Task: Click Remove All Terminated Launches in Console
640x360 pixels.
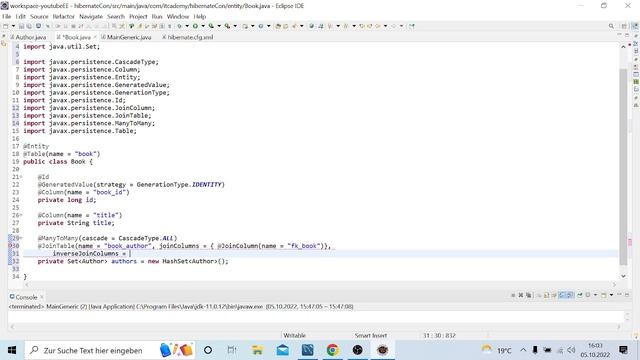Action: (529, 295)
